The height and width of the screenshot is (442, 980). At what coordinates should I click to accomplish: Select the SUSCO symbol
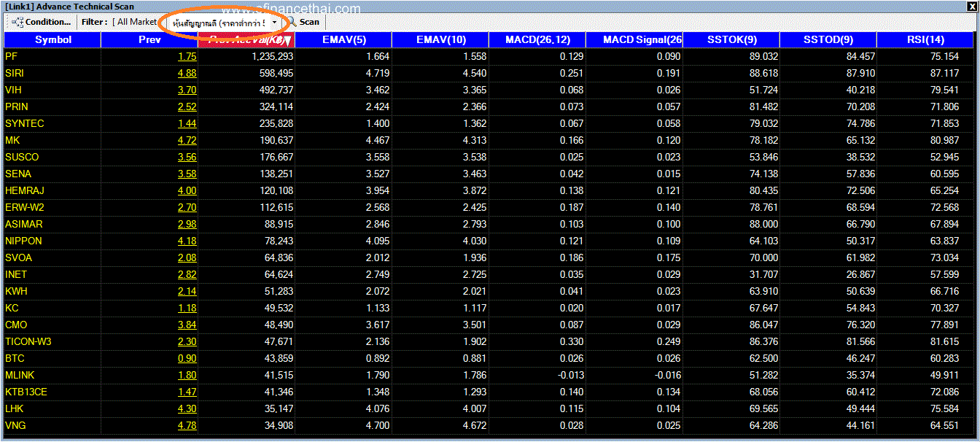pos(22,157)
